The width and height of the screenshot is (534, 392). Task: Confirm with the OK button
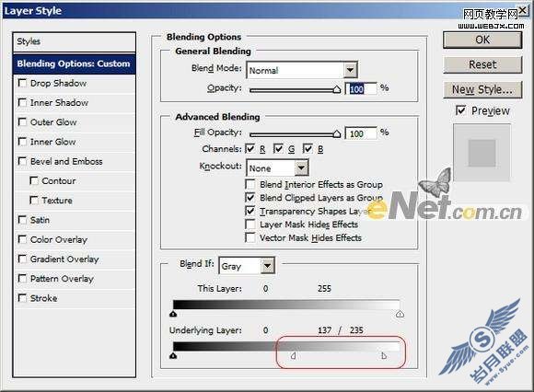(x=482, y=40)
